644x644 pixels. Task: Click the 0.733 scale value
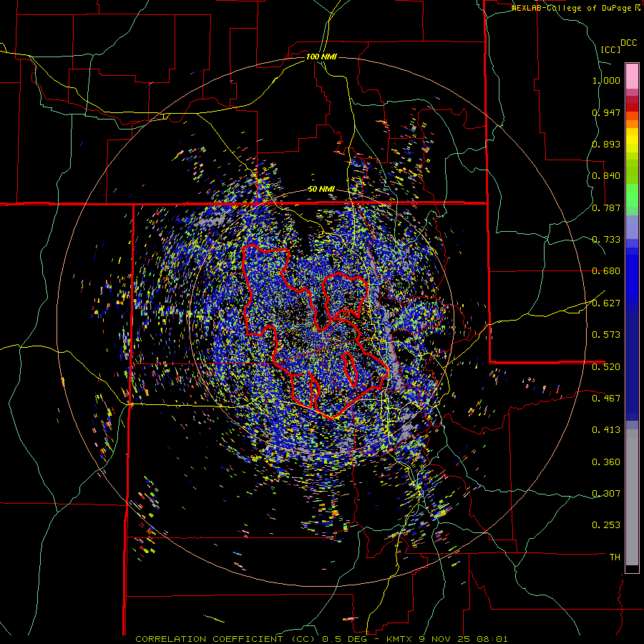[x=606, y=240]
